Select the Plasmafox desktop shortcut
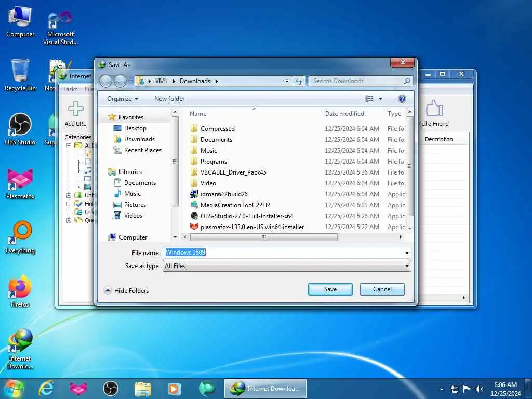The image size is (532, 399). [20, 183]
